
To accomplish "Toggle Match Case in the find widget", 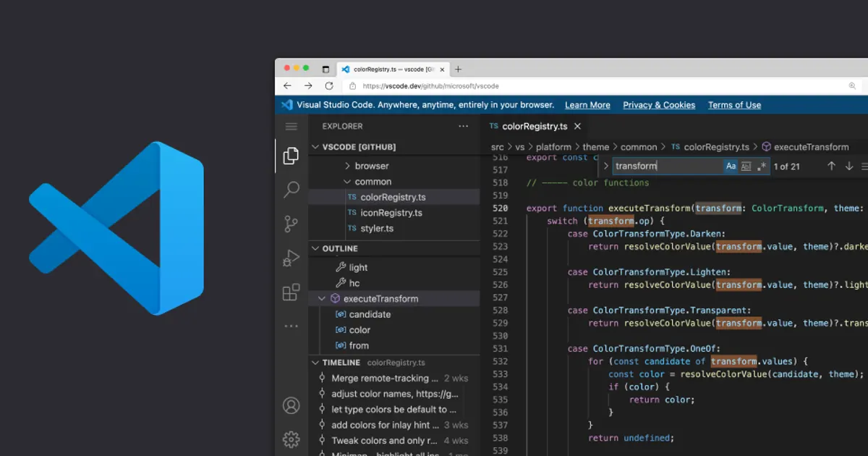I will pos(731,166).
